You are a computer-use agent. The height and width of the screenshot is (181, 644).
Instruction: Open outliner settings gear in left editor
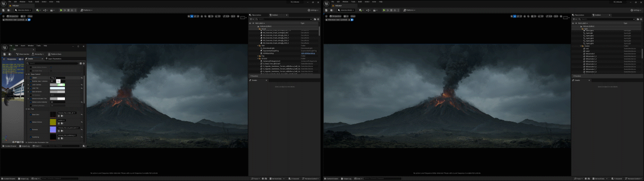click(x=318, y=19)
